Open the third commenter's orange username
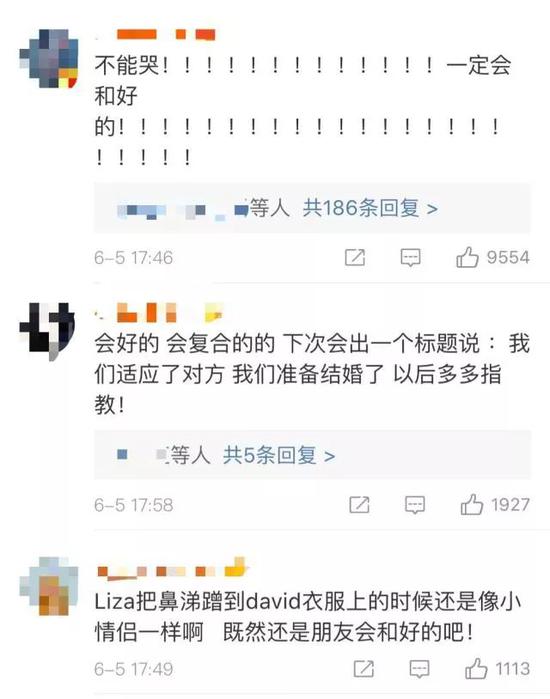 pyautogui.click(x=172, y=569)
